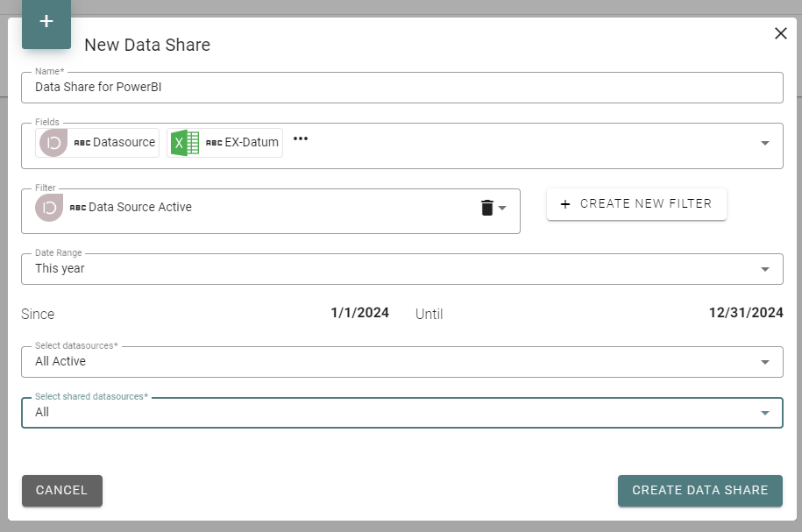Viewport: 802px width, 532px height.
Task: Click the Create Data Share button
Action: coord(699,491)
